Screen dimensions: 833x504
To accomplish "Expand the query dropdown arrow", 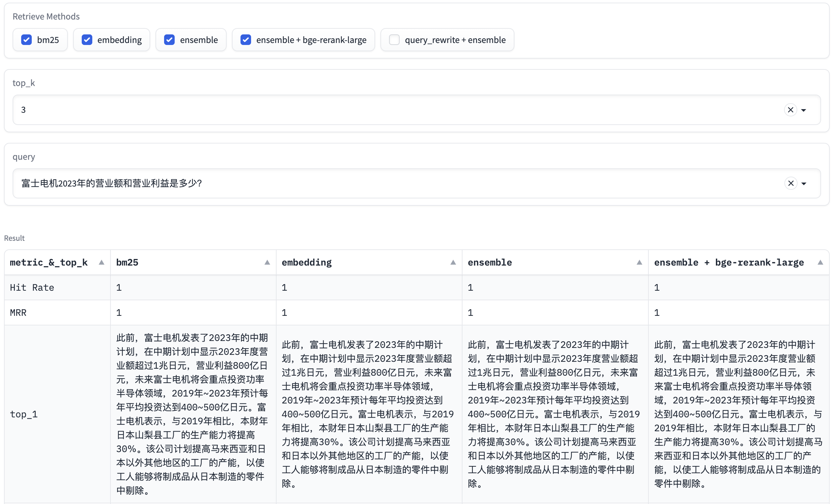I will (804, 184).
